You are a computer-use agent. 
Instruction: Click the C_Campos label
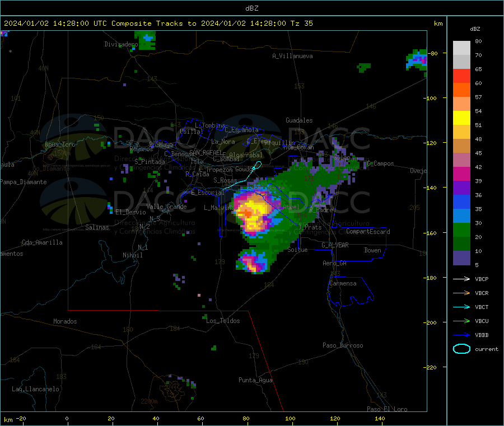pyautogui.click(x=380, y=163)
